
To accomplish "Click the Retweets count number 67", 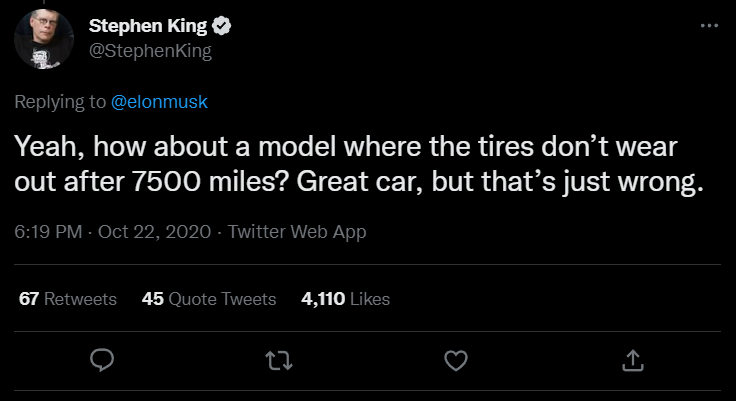I will pos(29,298).
